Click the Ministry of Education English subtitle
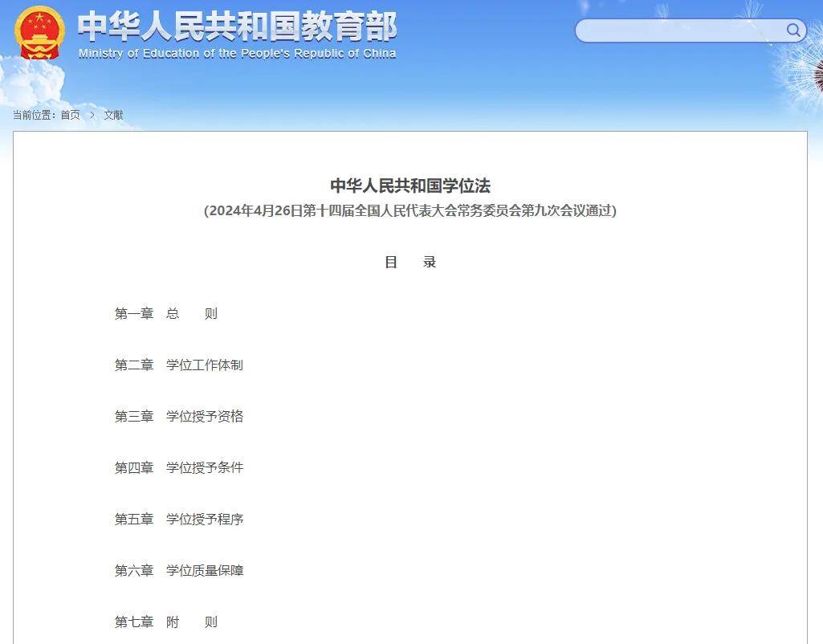 tap(237, 54)
